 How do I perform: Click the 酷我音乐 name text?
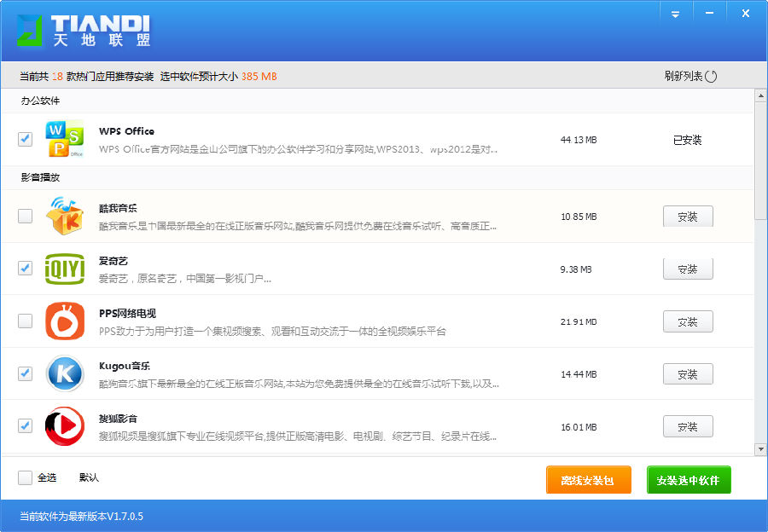pyautogui.click(x=118, y=208)
